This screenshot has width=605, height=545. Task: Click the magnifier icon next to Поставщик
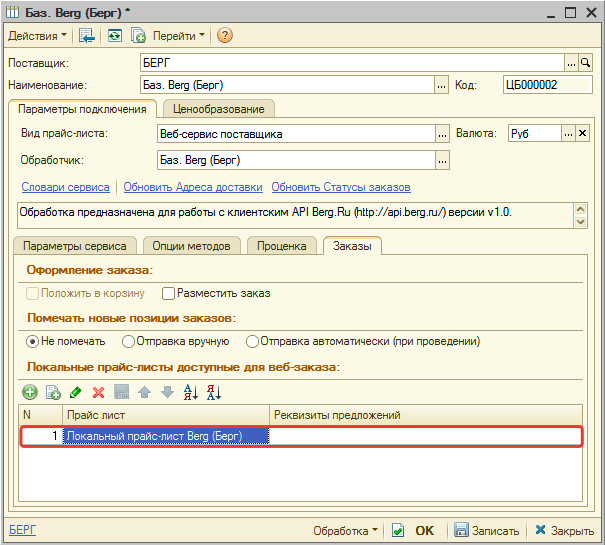click(x=585, y=63)
